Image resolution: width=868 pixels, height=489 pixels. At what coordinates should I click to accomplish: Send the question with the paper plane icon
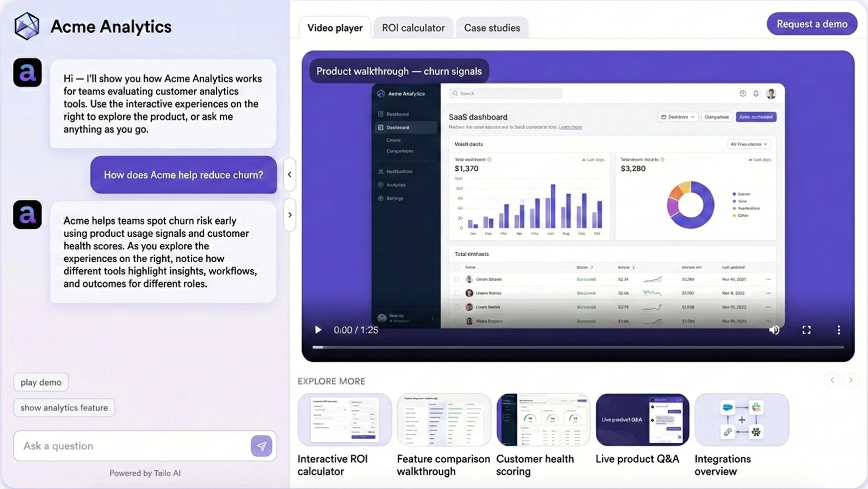[x=261, y=446]
